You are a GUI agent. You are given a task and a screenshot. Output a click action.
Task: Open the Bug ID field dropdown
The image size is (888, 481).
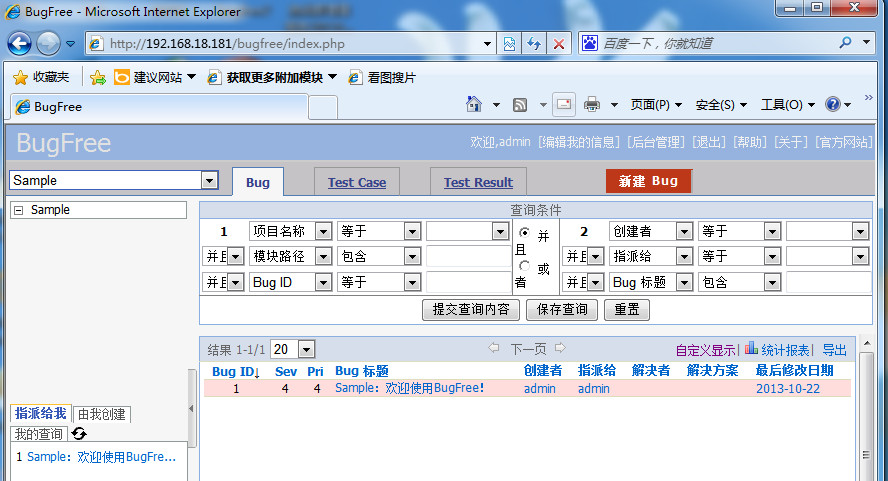(x=323, y=282)
